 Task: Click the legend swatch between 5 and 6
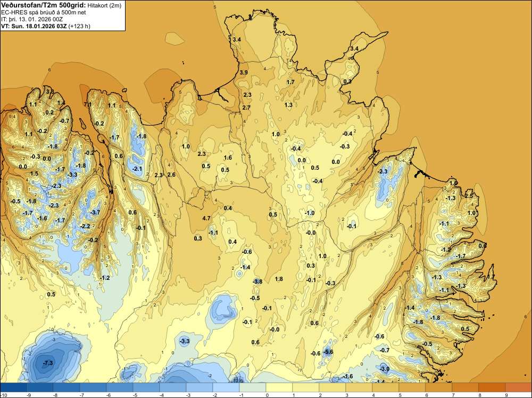tap(412, 387)
